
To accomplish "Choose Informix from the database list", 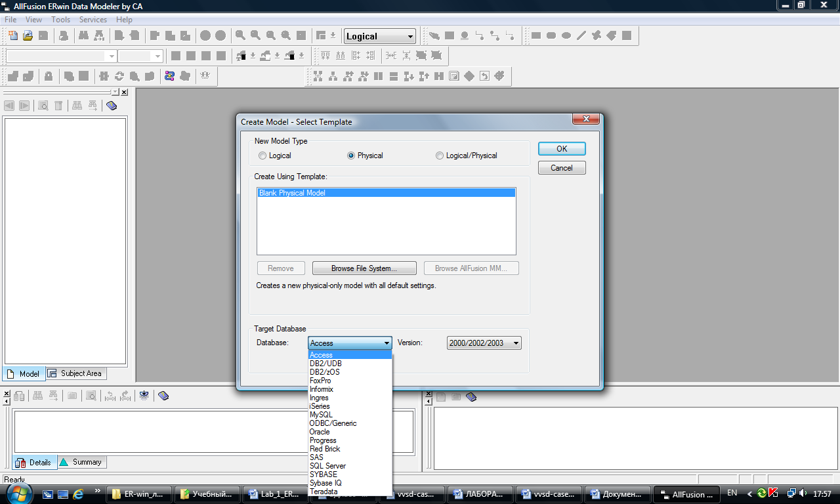I will tap(350, 389).
